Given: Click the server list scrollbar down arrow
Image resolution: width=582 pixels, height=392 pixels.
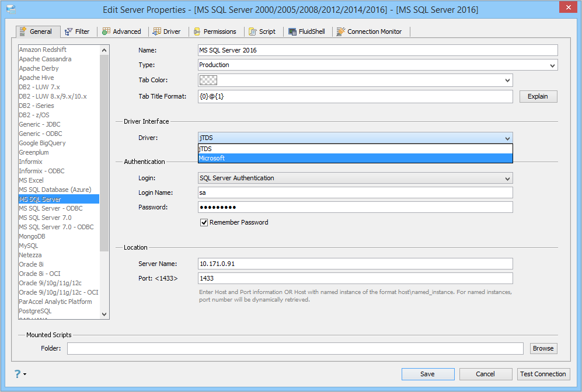Looking at the screenshot, I should (x=104, y=314).
